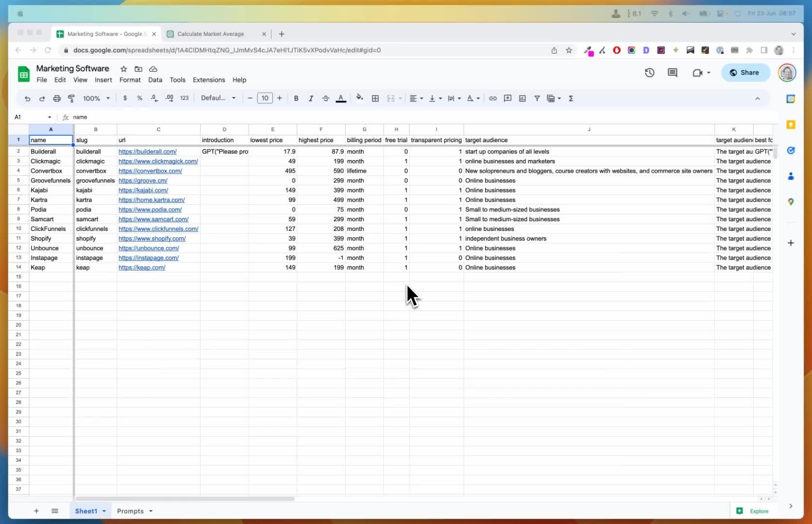Screen dimensions: 812x524
Task: Open the Insert menu
Action: (103, 80)
